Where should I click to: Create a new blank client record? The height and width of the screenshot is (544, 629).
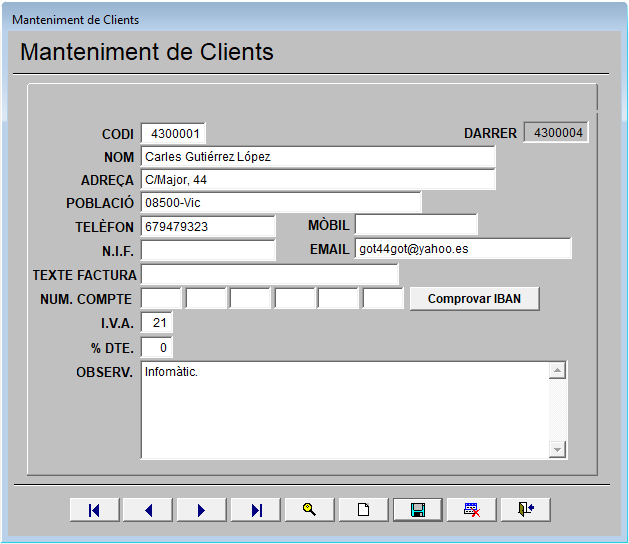pos(364,510)
